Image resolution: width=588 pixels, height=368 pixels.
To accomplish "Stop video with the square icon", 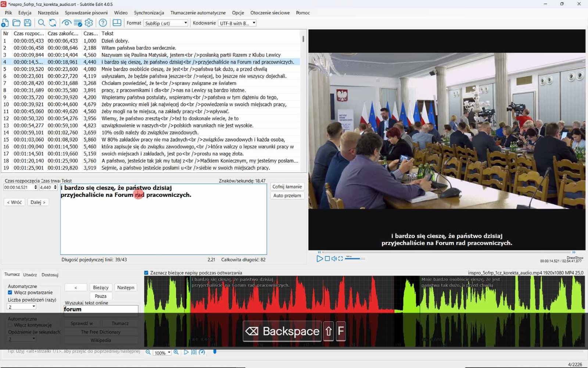I will 327,259.
